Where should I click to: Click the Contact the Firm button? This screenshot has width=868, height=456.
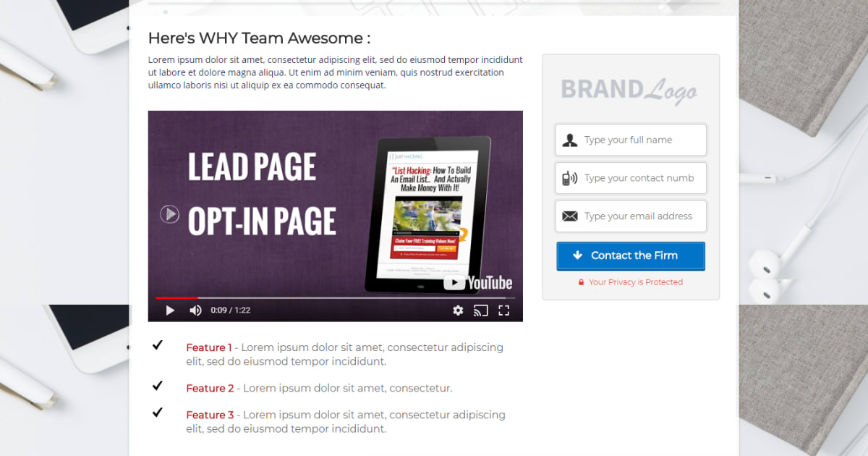click(631, 256)
